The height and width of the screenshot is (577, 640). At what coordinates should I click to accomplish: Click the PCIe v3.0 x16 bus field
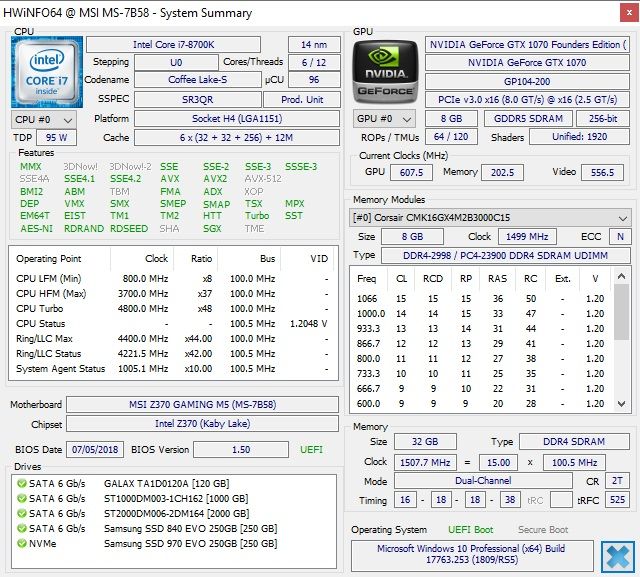(527, 100)
